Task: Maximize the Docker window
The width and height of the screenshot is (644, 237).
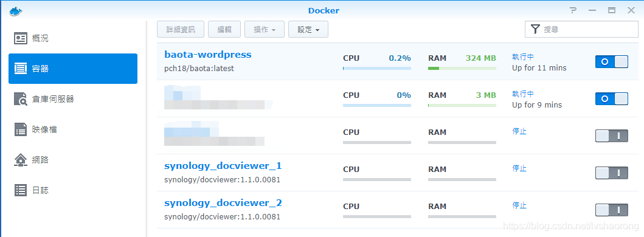Action: click(x=612, y=11)
